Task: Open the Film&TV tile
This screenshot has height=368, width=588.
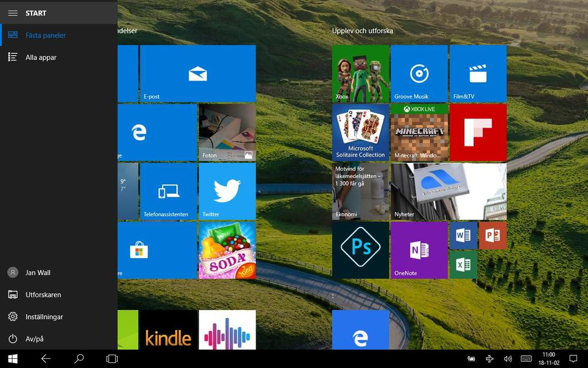Action: 478,74
